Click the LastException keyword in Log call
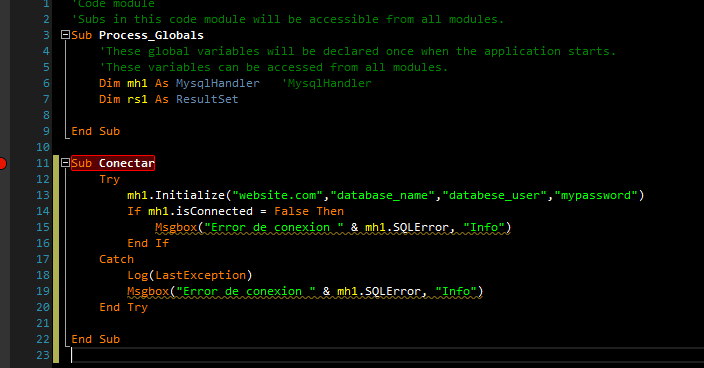Viewport: 704px width, 368px height. click(201, 275)
